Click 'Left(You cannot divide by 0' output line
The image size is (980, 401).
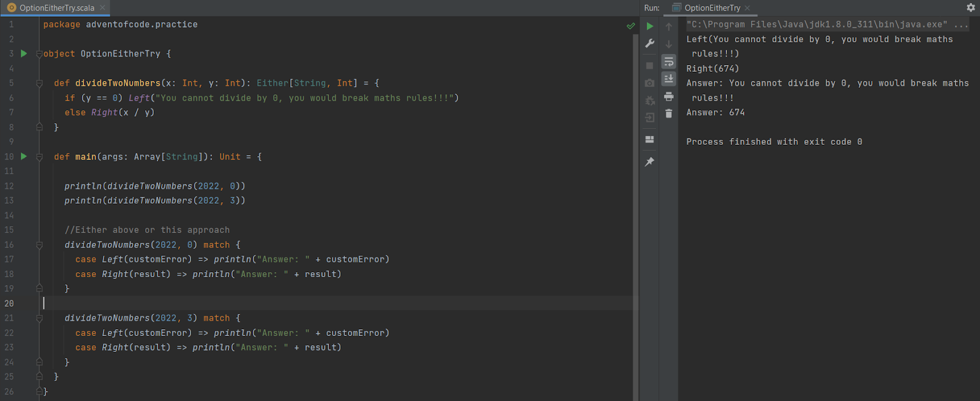pos(820,39)
